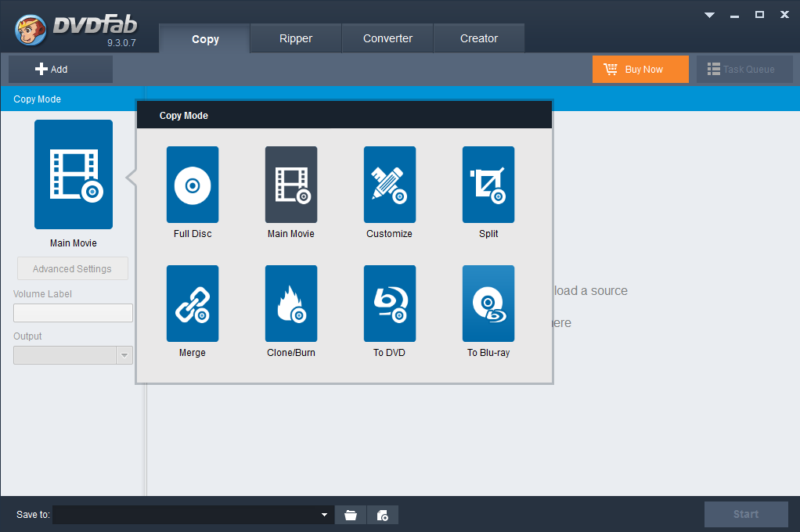The width and height of the screenshot is (800, 532).
Task: Expand the Save to path dropdown
Action: click(324, 515)
